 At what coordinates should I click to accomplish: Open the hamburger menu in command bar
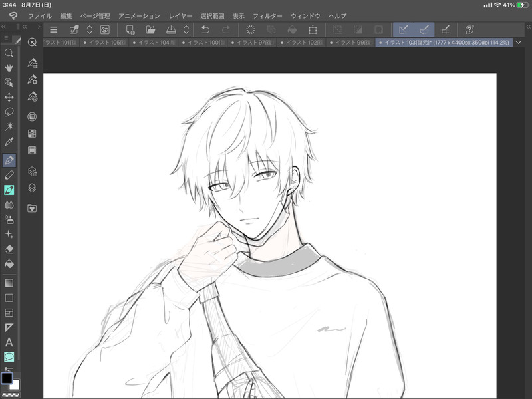54,30
